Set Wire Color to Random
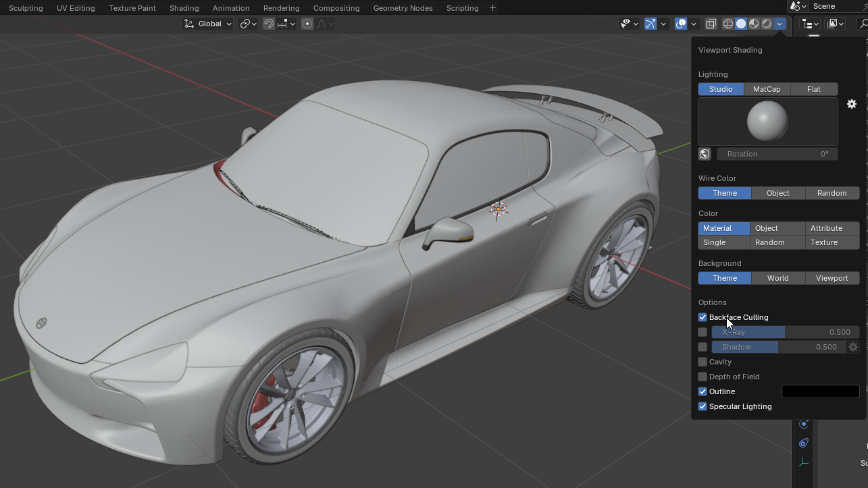Screen dimensions: 868x488 coord(832,193)
